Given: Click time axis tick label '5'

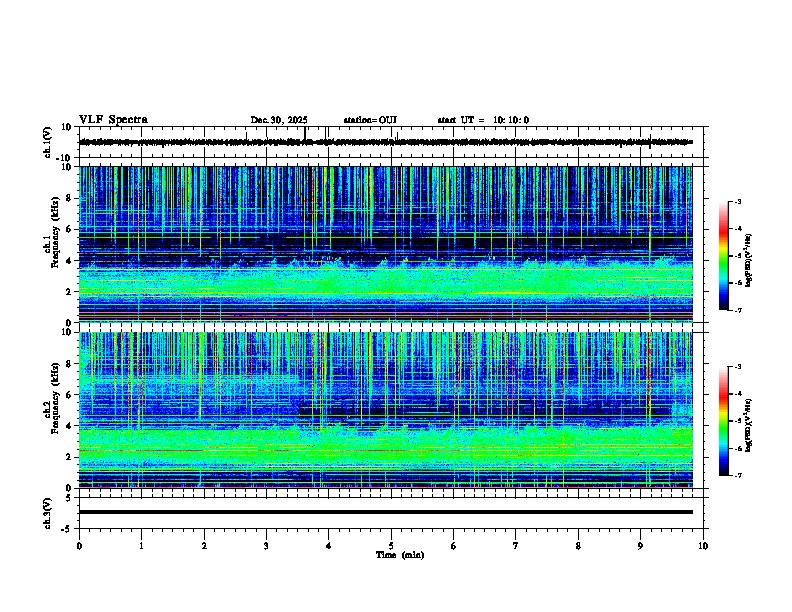Looking at the screenshot, I should [x=391, y=546].
